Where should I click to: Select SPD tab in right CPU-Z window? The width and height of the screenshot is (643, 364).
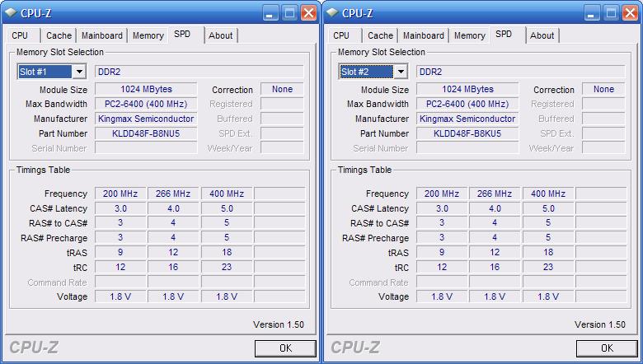pyautogui.click(x=504, y=34)
